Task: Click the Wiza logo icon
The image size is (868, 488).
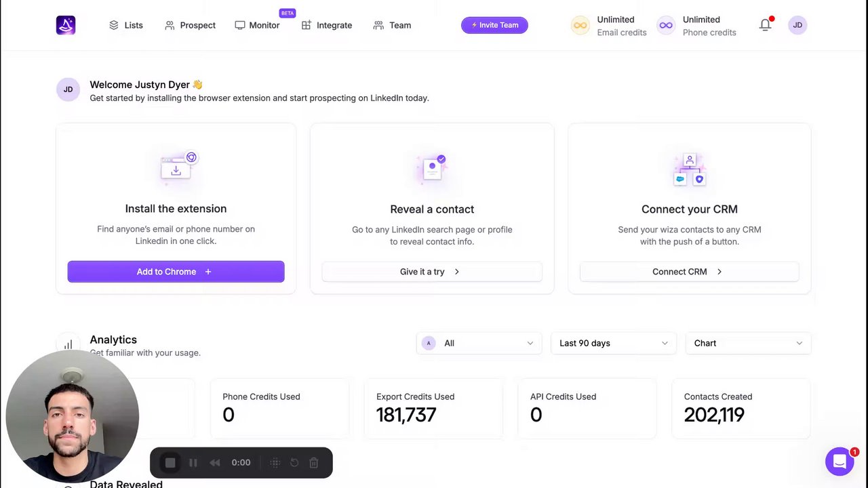Action: [x=66, y=25]
